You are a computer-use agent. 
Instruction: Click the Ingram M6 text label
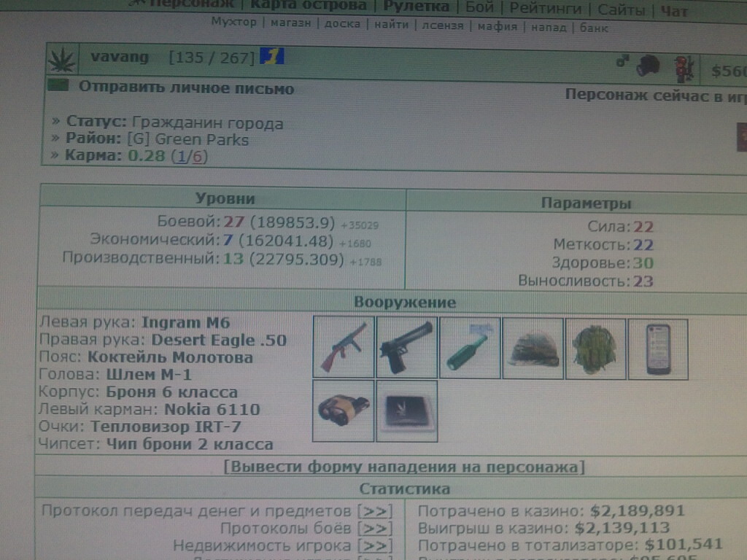(186, 323)
